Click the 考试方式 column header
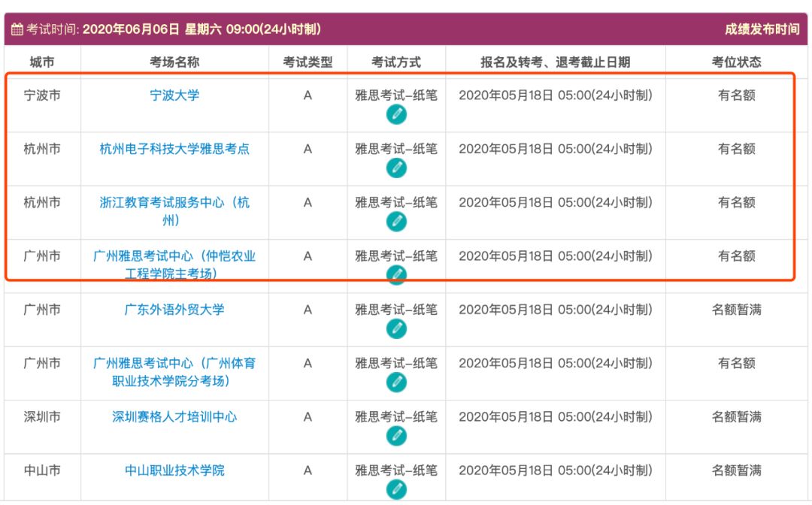This screenshot has width=812, height=505. tap(396, 62)
